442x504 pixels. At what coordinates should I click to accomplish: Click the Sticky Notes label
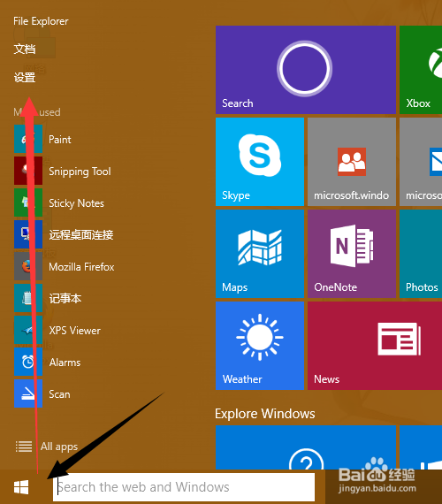(x=77, y=203)
